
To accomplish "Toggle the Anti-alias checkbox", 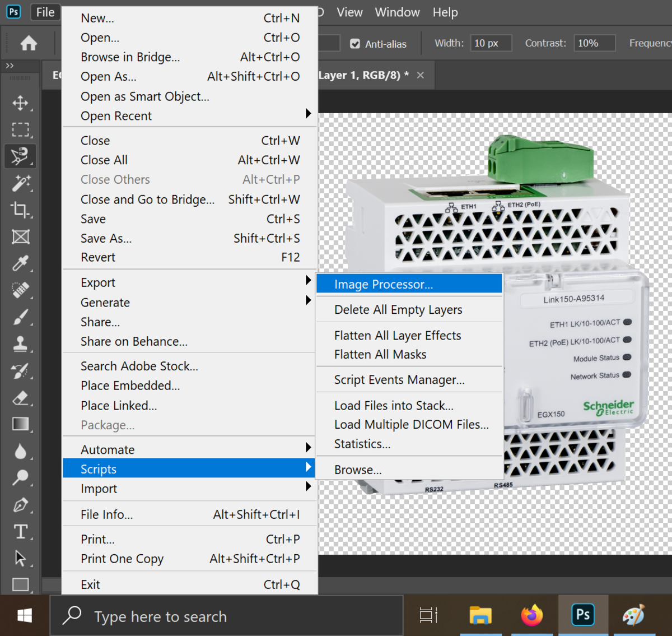I will click(355, 44).
